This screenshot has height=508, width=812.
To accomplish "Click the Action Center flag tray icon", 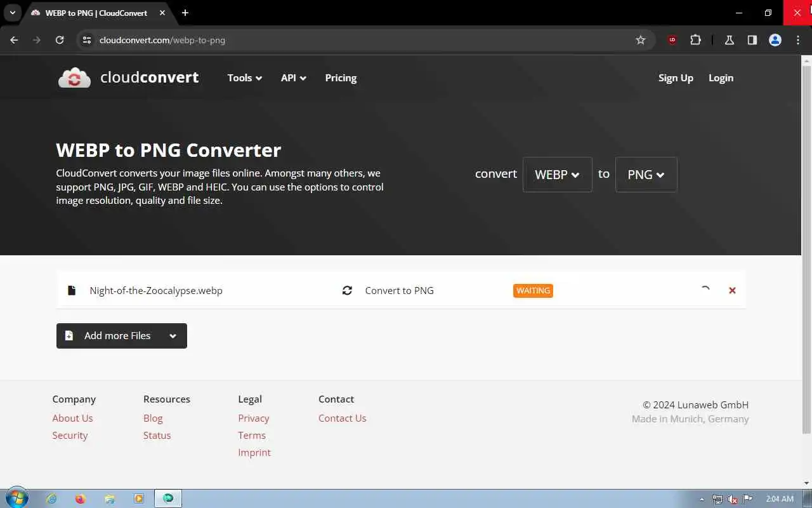I will pos(747,499).
